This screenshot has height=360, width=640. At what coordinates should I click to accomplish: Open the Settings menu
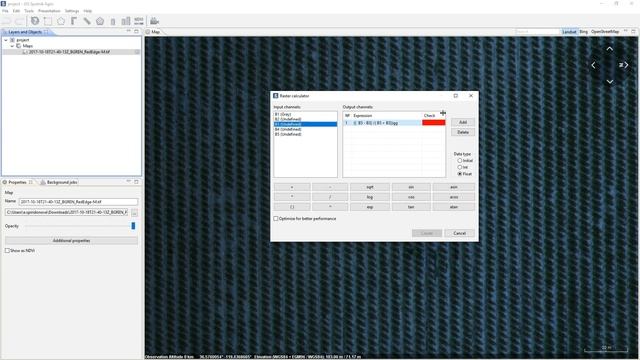point(72,11)
